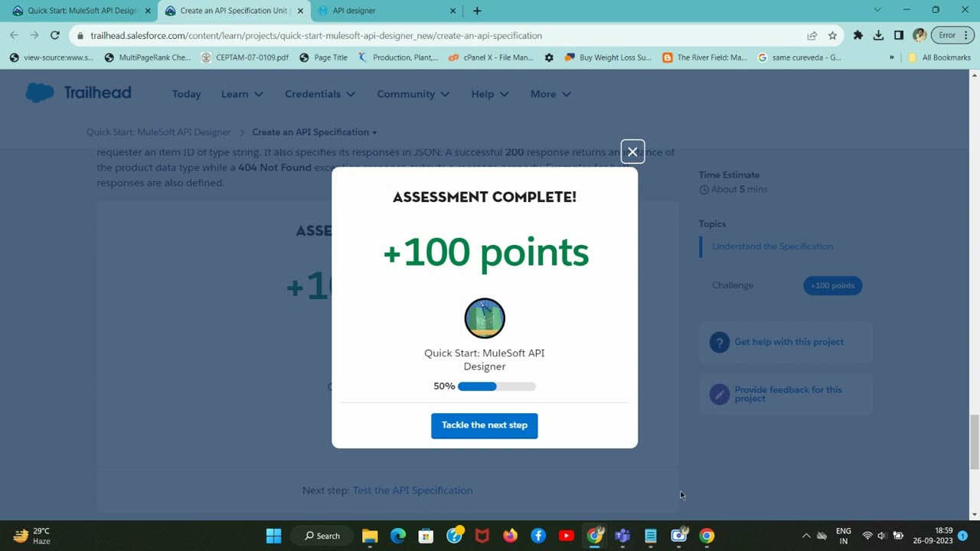The width and height of the screenshot is (980, 551).
Task: Open the Chrome extensions puzzle icon
Action: [857, 35]
